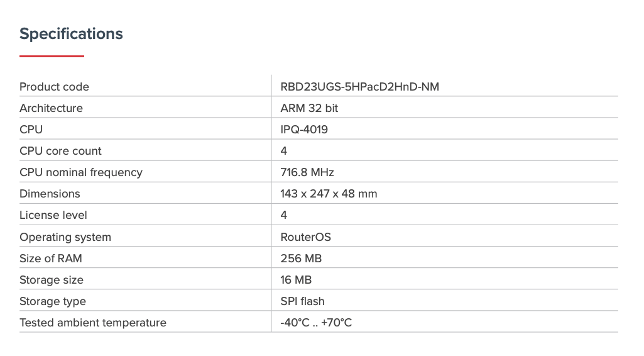Click the CPU core count label
Screen dimensions: 644x356
(60, 151)
